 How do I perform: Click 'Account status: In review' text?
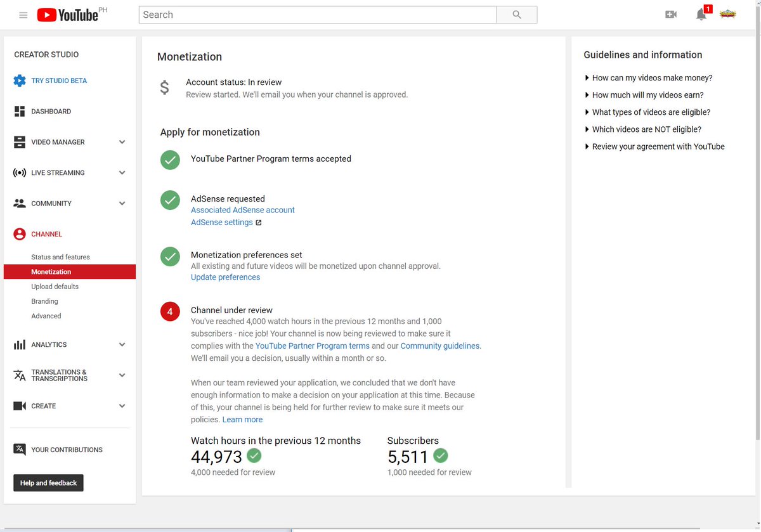coord(233,82)
